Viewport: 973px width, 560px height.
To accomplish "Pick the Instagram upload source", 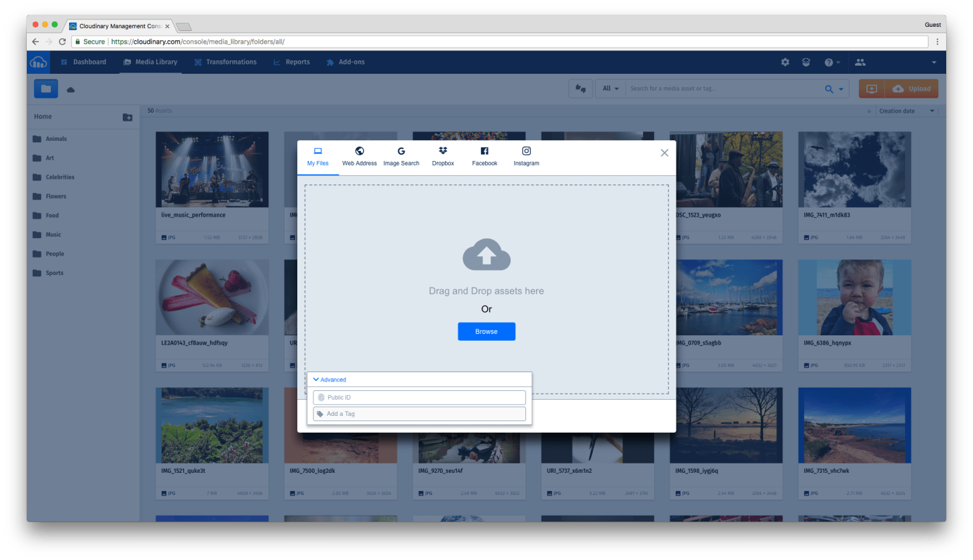I will pyautogui.click(x=526, y=157).
